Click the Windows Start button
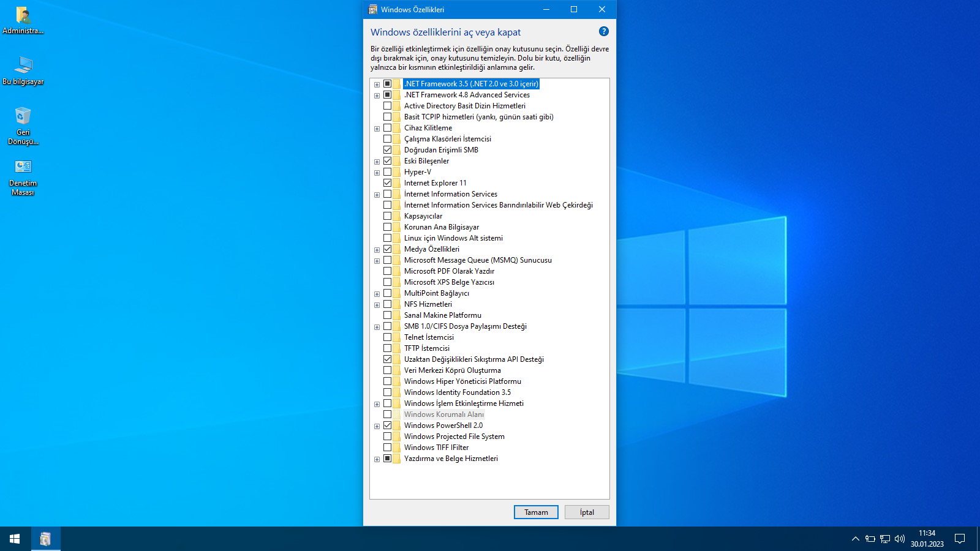Image resolution: width=980 pixels, height=551 pixels. 15,539
